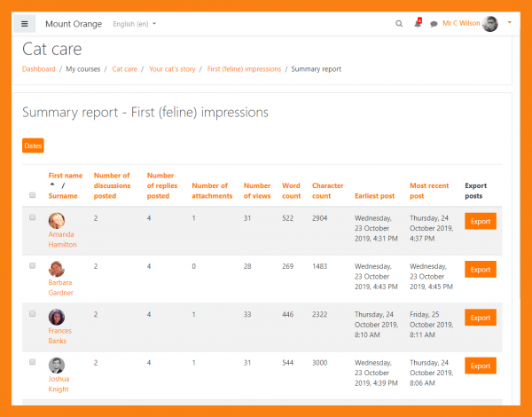Export posts for Frances Banks
Screen dimensions: 532x417
[480, 318]
